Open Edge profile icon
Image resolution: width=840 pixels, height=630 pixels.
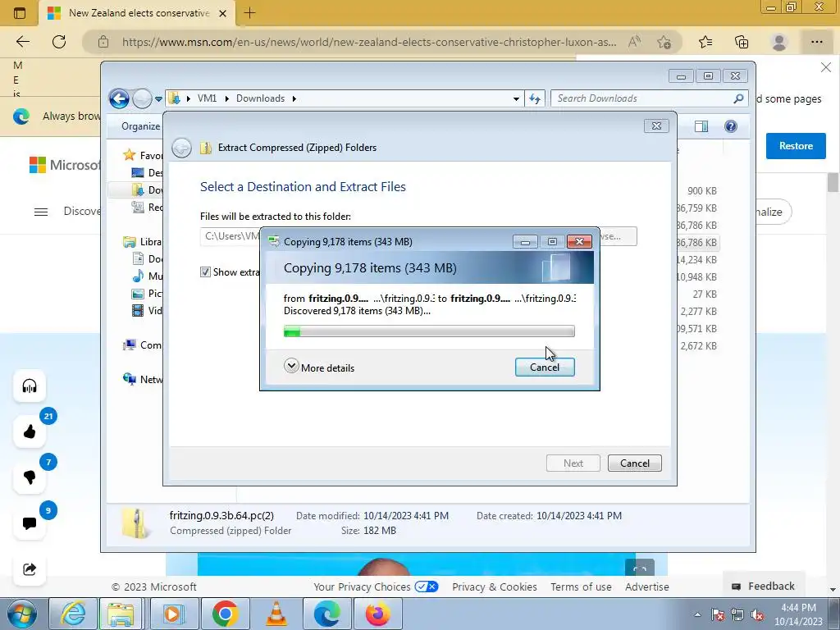tap(779, 42)
